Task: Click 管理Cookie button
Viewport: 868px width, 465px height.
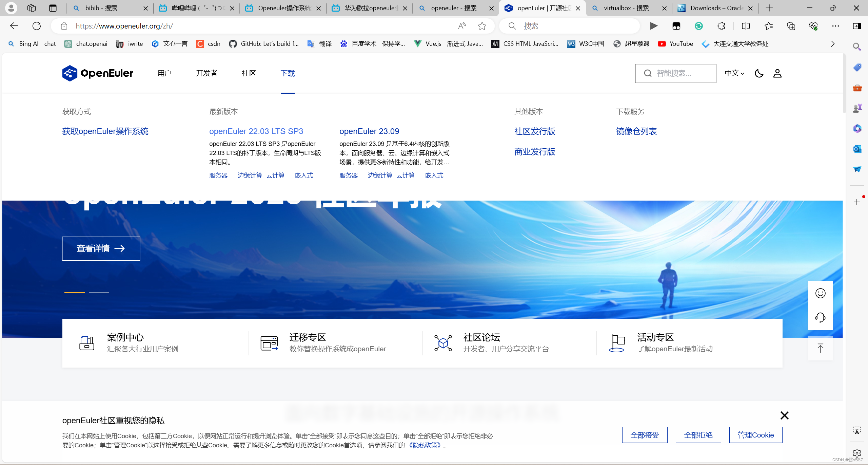Action: click(756, 435)
